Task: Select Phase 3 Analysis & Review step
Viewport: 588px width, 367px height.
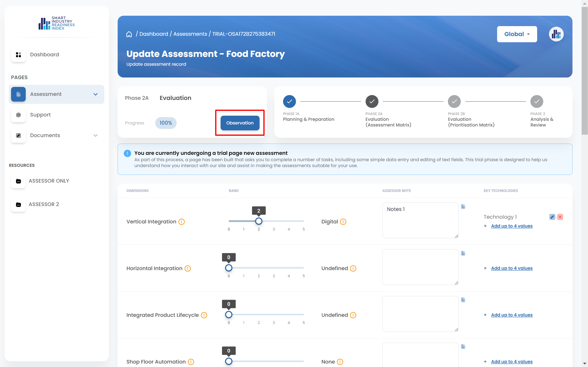Action: [537, 101]
